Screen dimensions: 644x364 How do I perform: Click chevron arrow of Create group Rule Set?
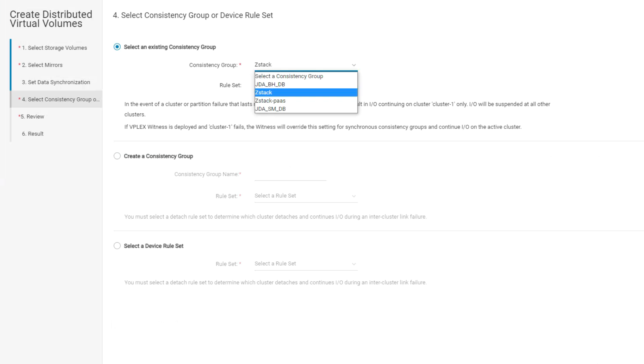[x=354, y=196]
